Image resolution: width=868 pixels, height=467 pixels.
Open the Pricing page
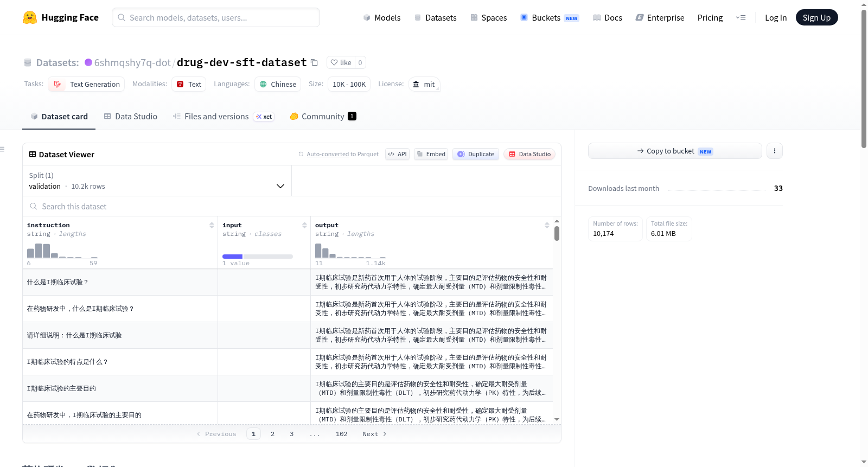[710, 18]
